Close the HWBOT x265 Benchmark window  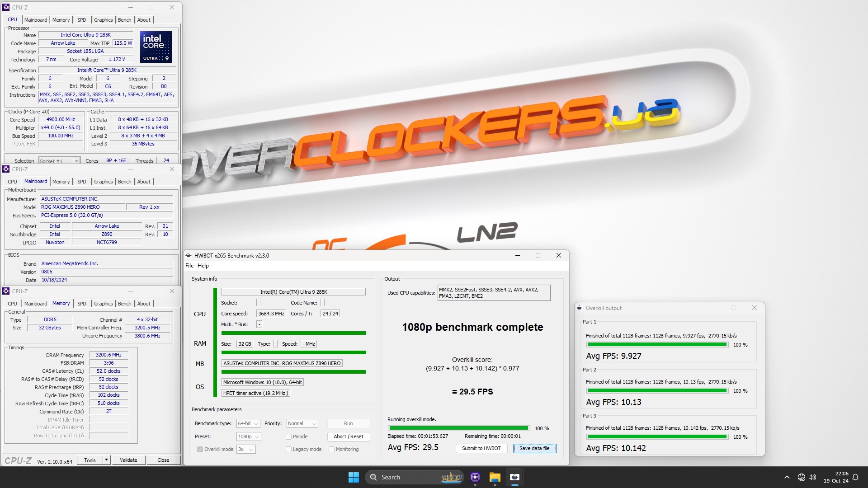559,255
